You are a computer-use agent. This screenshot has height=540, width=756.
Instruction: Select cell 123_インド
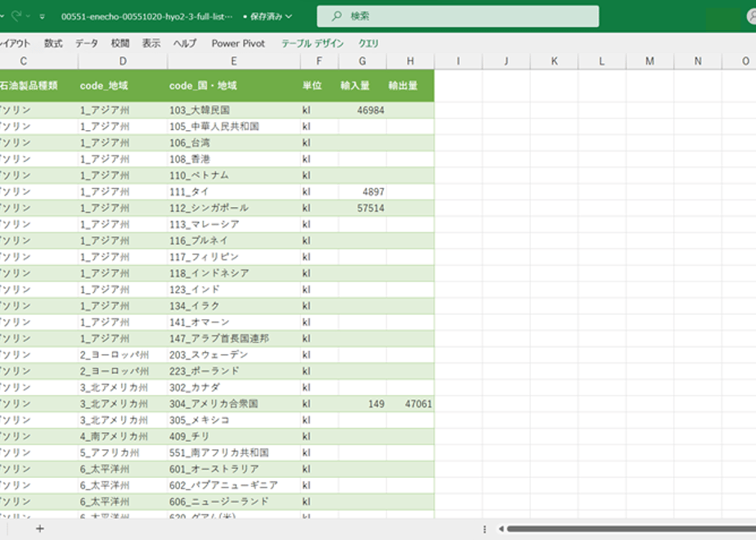(x=233, y=290)
